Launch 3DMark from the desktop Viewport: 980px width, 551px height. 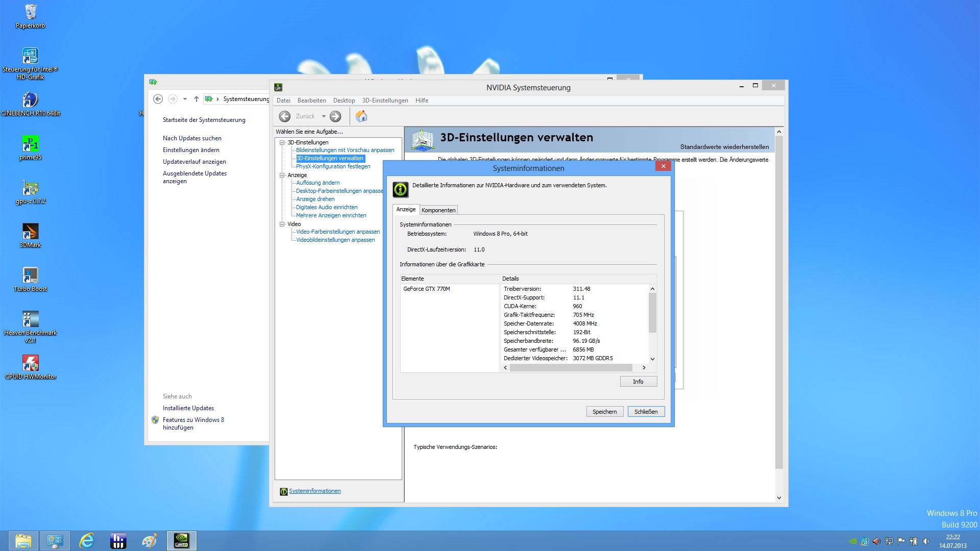tap(30, 235)
